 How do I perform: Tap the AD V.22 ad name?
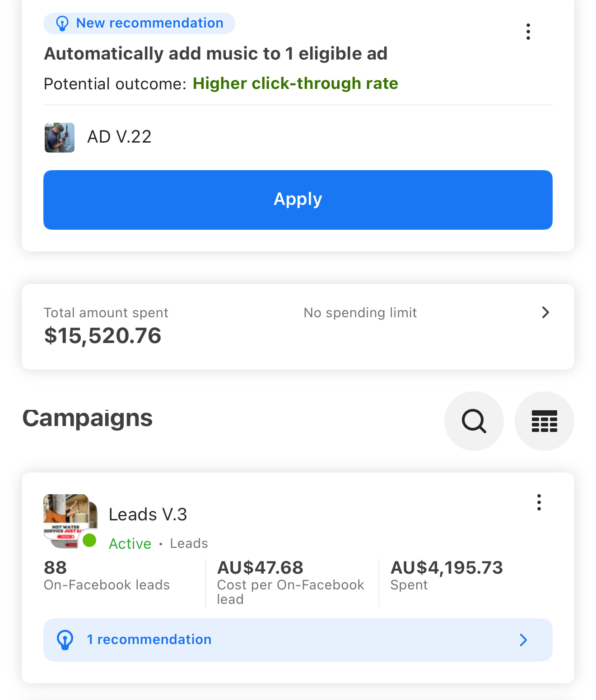(119, 137)
